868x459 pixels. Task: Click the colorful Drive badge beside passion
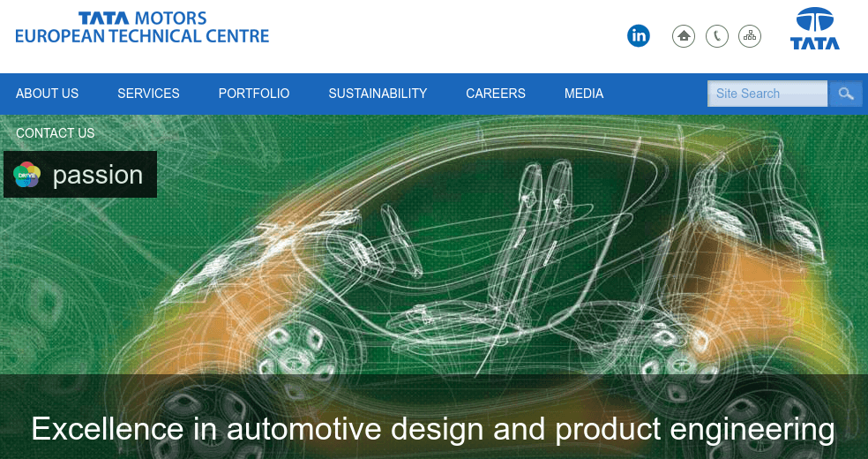(x=26, y=175)
